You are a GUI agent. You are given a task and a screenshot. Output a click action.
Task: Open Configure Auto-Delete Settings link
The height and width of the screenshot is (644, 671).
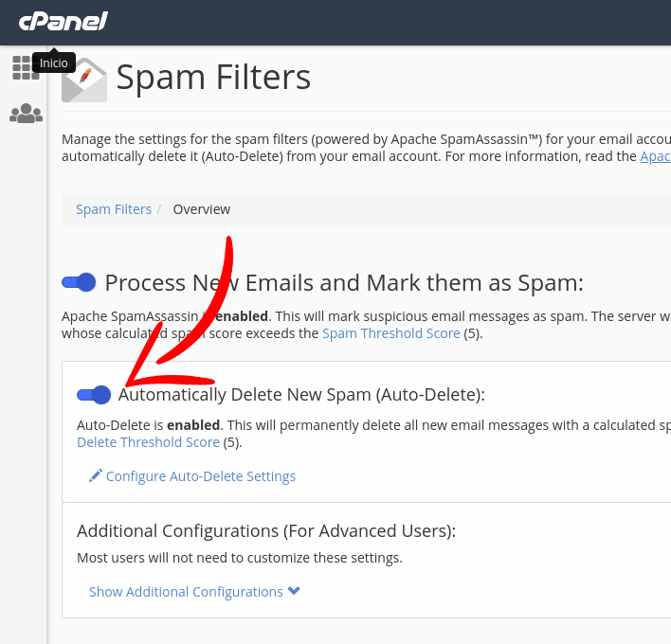tap(201, 476)
